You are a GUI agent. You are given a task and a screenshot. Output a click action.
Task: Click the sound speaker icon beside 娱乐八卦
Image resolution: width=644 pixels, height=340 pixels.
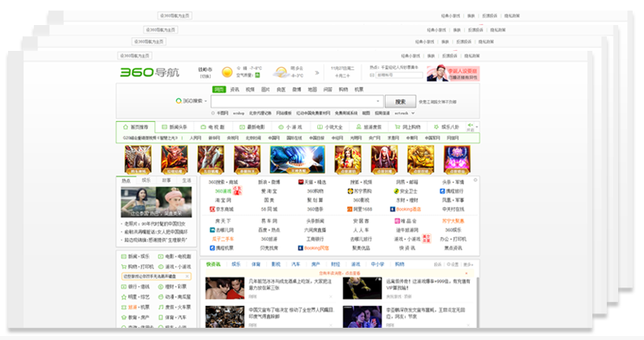coord(470,125)
